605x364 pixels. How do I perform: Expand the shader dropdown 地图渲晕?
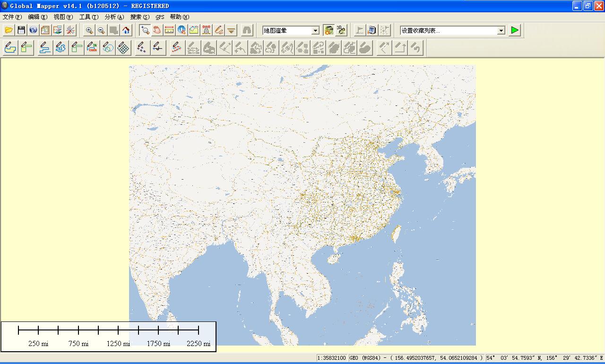315,30
